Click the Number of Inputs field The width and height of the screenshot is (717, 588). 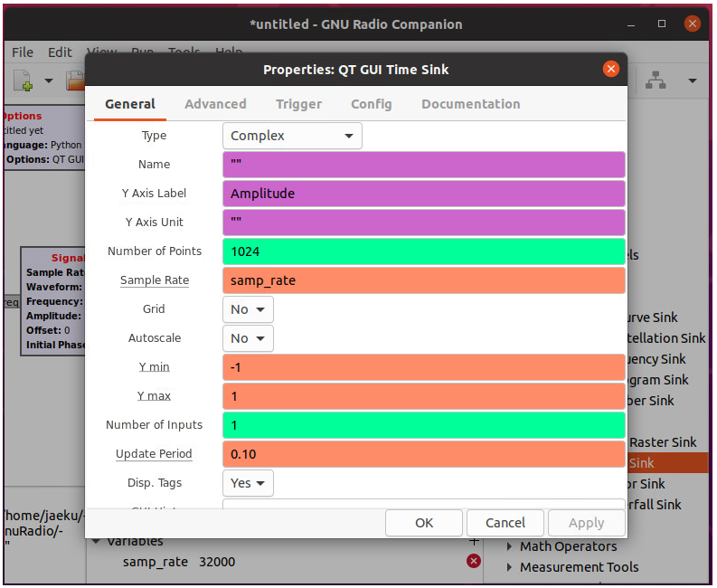point(423,425)
